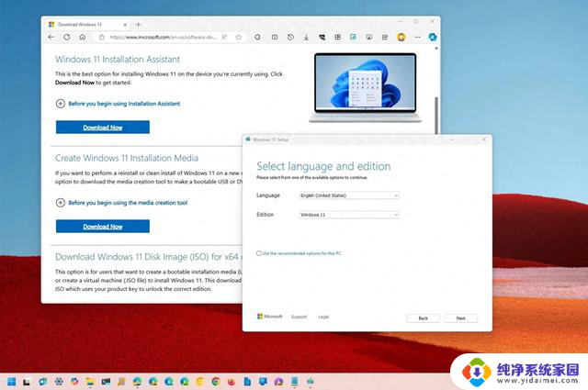This screenshot has height=390, width=588.
Task: Open the split screen icon in Edge toolbar
Action: point(275,37)
